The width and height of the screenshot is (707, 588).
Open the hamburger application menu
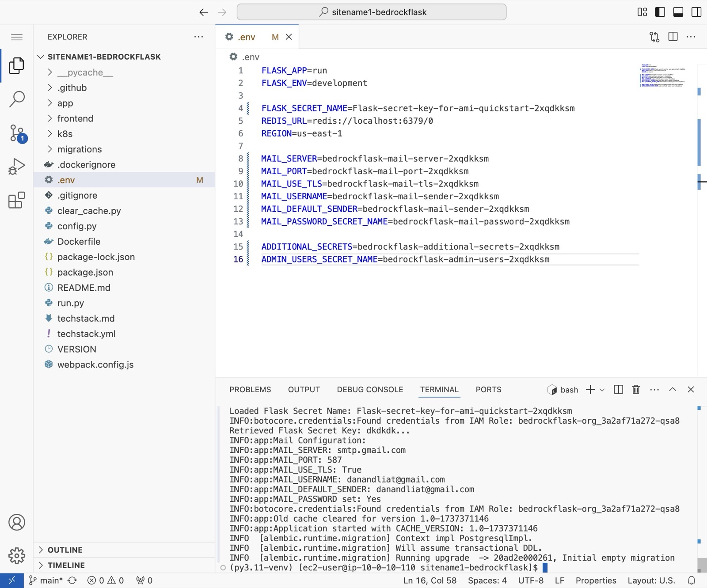pos(17,37)
